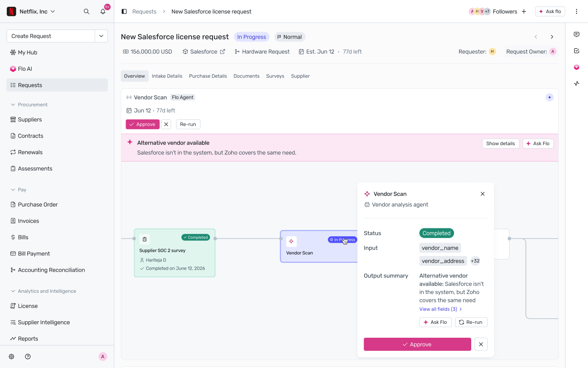Click the Vendor Scan node sparkle icon
Viewport: 588px width, 368px height.
tap(291, 241)
